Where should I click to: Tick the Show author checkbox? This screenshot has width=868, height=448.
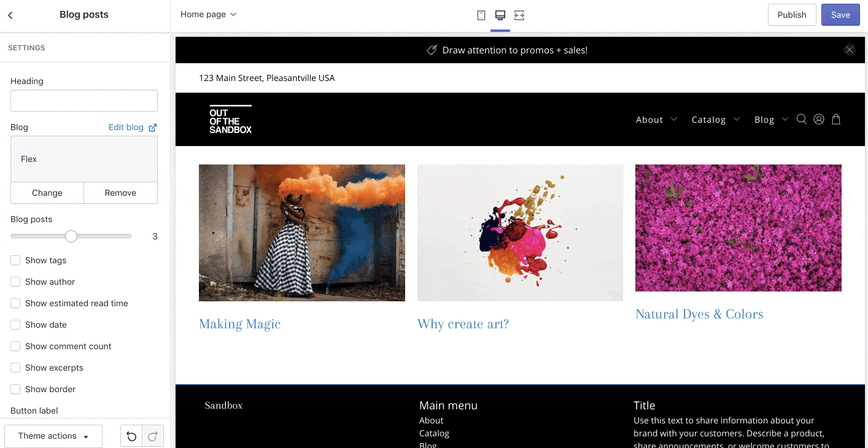15,282
